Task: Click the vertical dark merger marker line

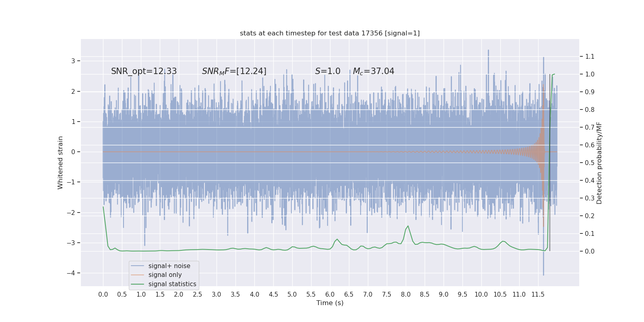Action: coord(550,163)
